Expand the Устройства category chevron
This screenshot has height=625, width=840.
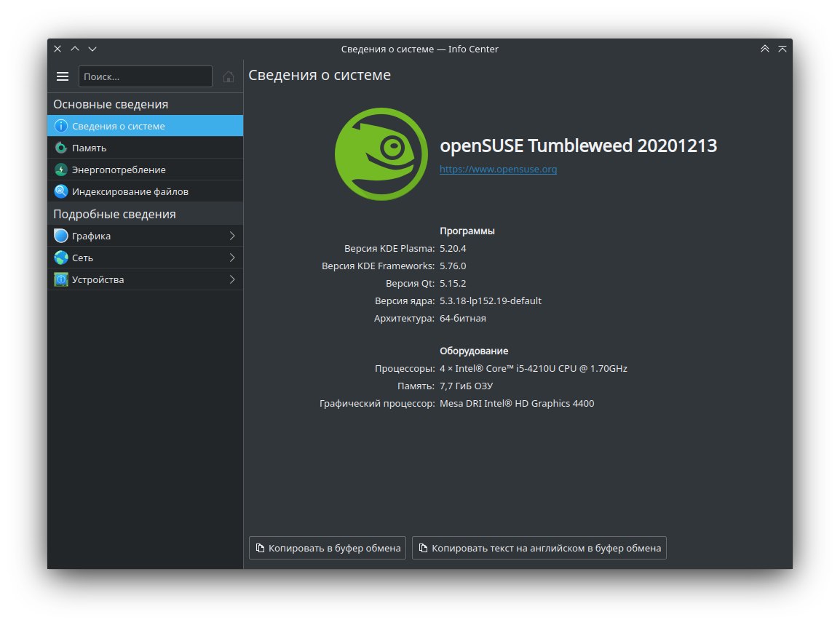coord(232,279)
